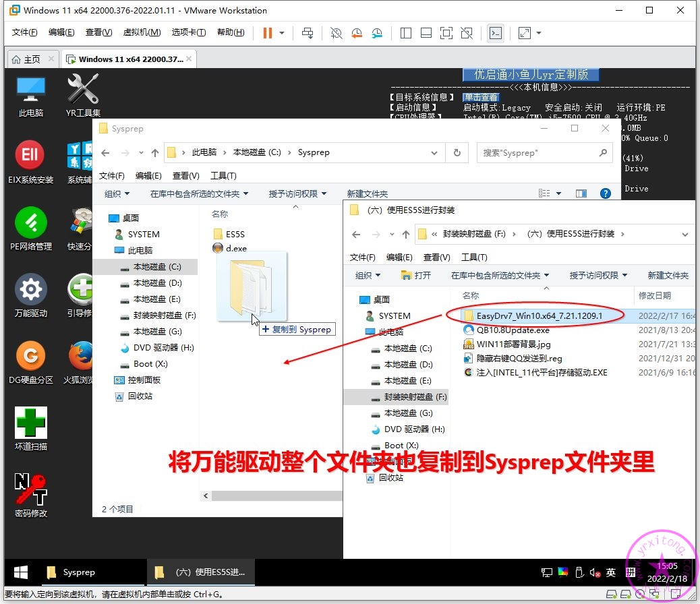Click the back arrow in Sysprep window
The image size is (700, 604).
point(105,152)
